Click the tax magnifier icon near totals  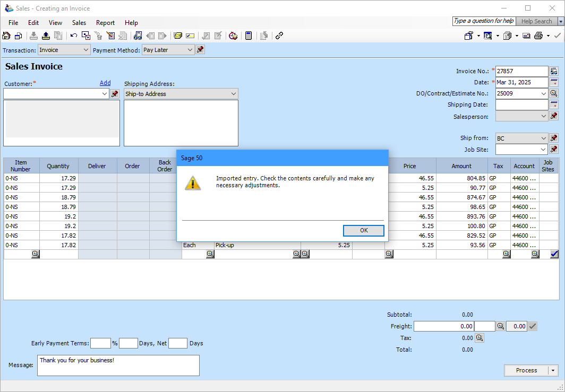click(479, 338)
